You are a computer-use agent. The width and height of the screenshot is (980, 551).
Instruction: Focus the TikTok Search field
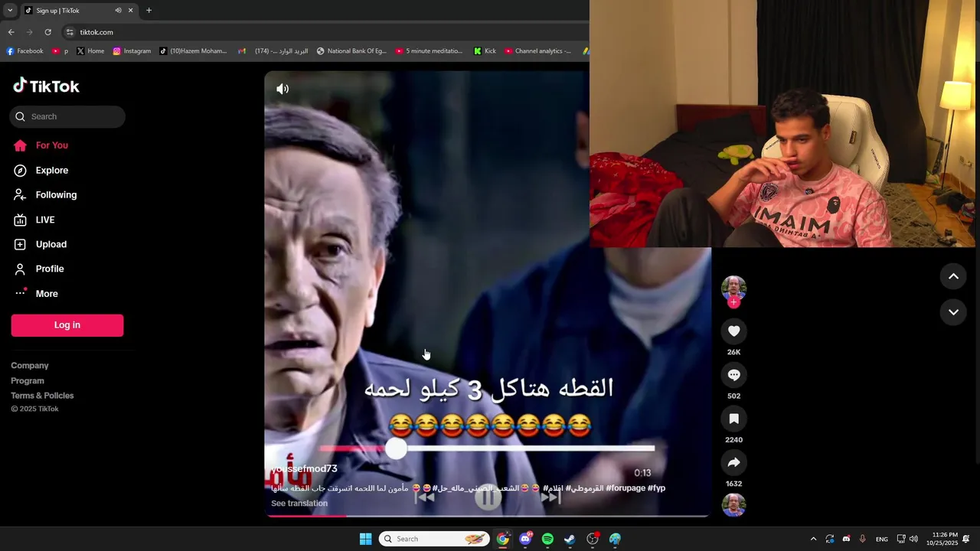(x=67, y=116)
